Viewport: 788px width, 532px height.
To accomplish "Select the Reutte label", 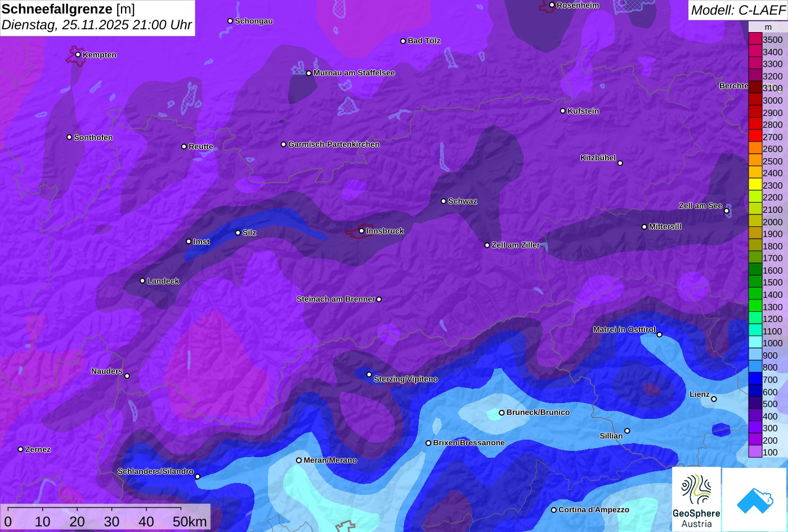I will [201, 146].
